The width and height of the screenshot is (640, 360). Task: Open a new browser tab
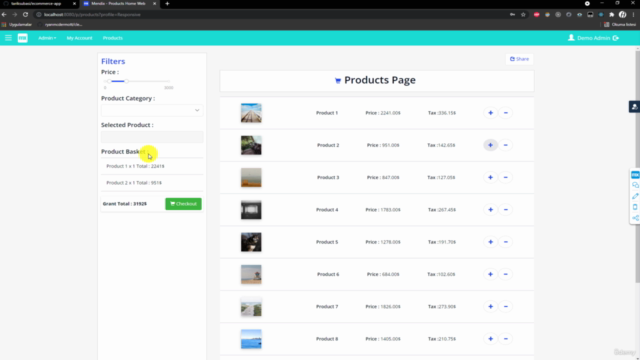click(167, 3)
